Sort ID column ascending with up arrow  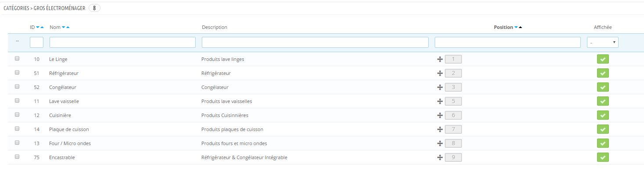pos(42,27)
